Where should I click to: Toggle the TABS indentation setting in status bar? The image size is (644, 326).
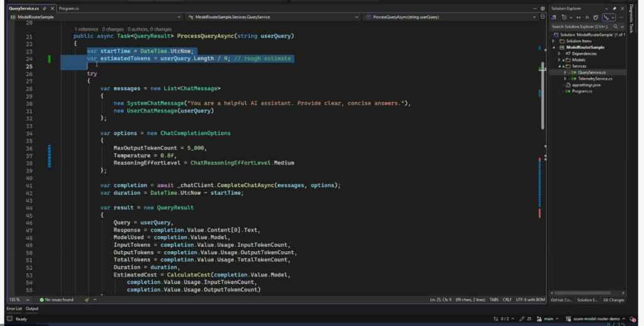(x=494, y=300)
